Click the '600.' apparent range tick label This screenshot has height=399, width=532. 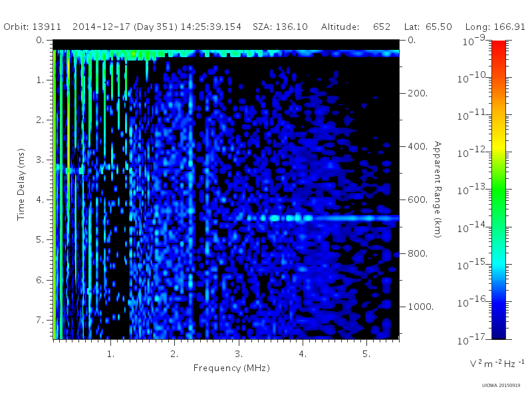pos(418,200)
